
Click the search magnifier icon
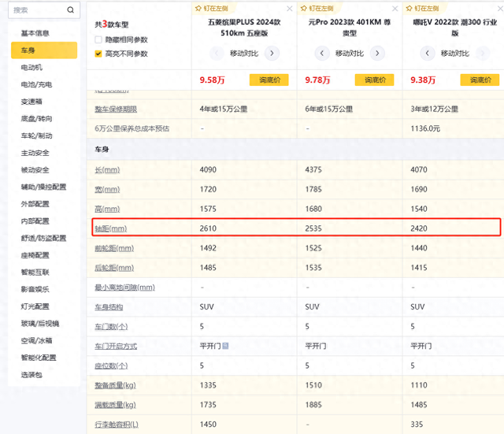click(x=70, y=10)
